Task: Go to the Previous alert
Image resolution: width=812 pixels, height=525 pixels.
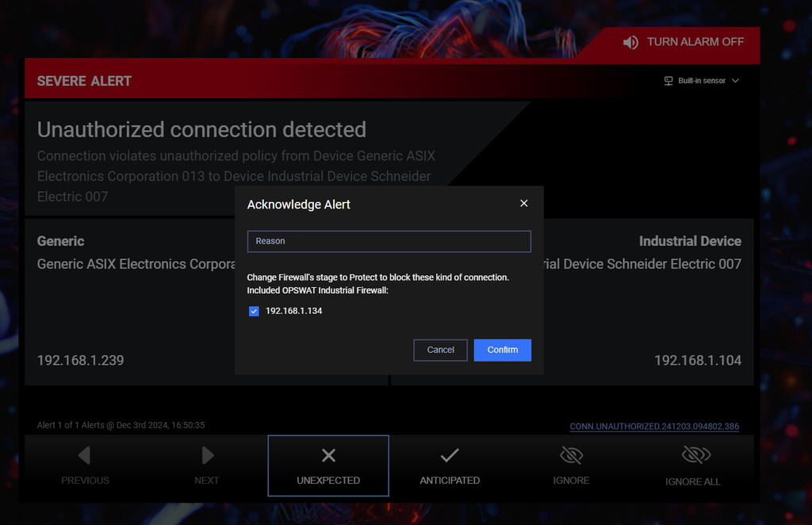Action: pos(85,466)
